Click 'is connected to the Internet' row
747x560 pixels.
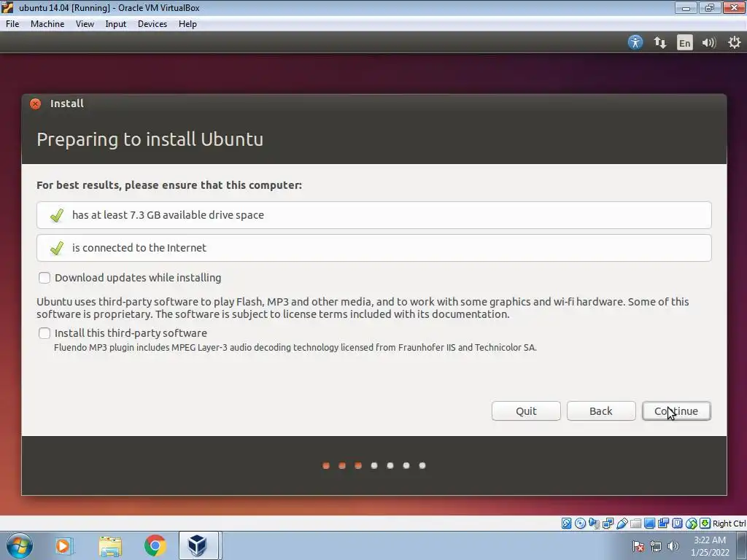[x=374, y=248]
